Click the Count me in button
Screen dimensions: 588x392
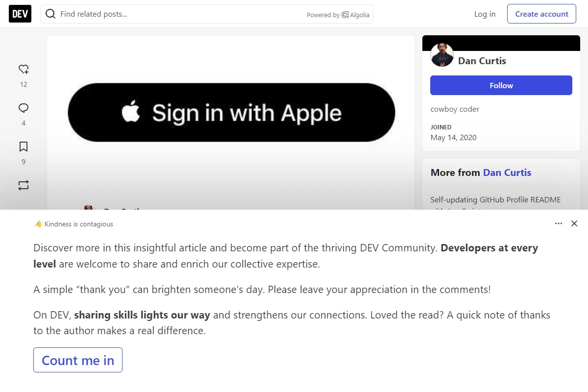(78, 360)
